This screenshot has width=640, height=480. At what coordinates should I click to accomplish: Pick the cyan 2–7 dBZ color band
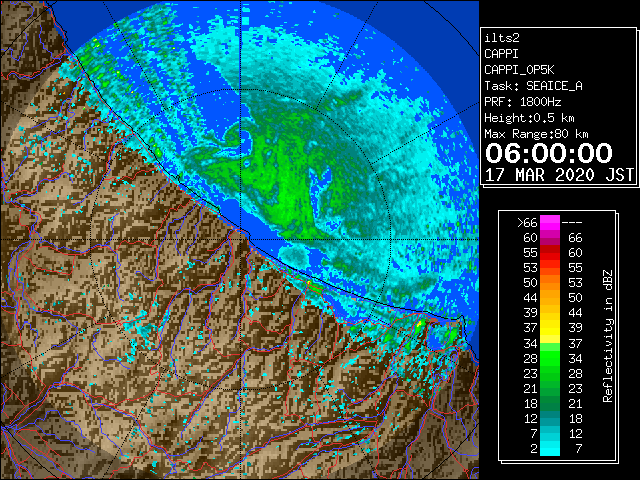(x=550, y=449)
